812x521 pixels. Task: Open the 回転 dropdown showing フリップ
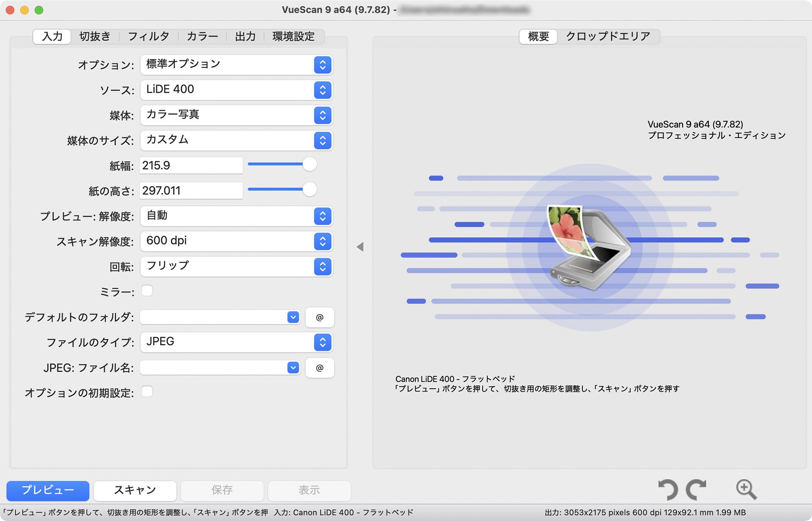point(323,266)
